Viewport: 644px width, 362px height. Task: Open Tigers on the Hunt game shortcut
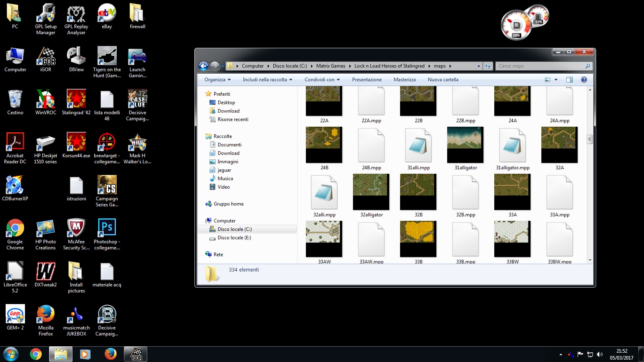[x=107, y=62]
